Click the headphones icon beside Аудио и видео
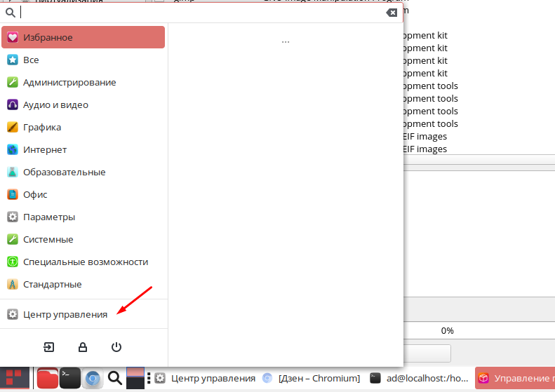 pos(13,104)
